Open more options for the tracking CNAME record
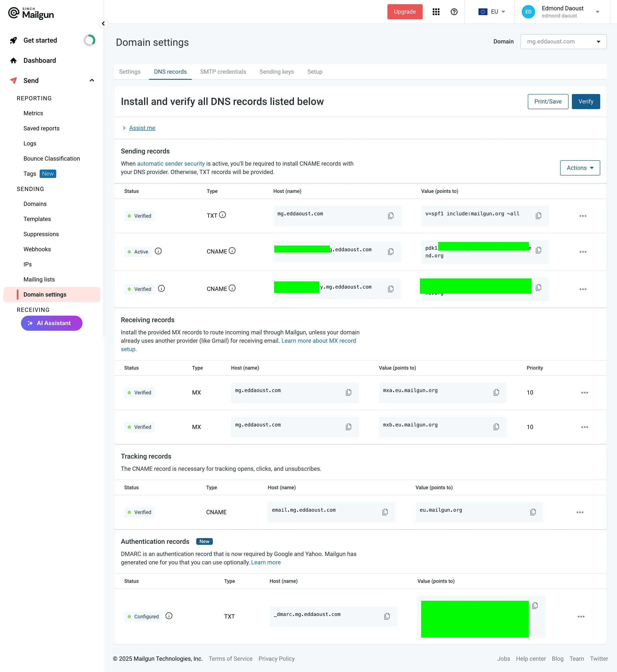Screen dimensions: 617x672 (x=580, y=512)
